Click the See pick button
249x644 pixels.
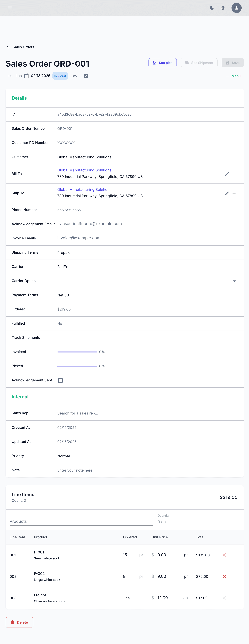tap(163, 63)
